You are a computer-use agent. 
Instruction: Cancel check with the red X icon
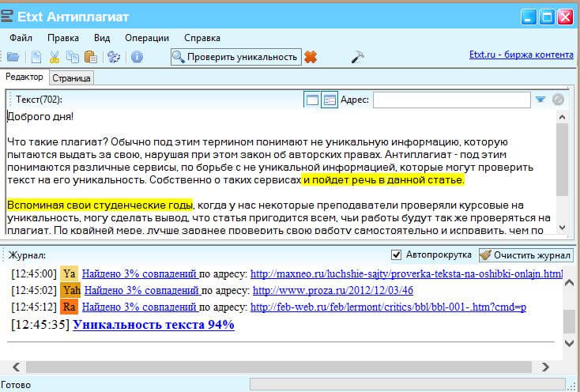(311, 57)
